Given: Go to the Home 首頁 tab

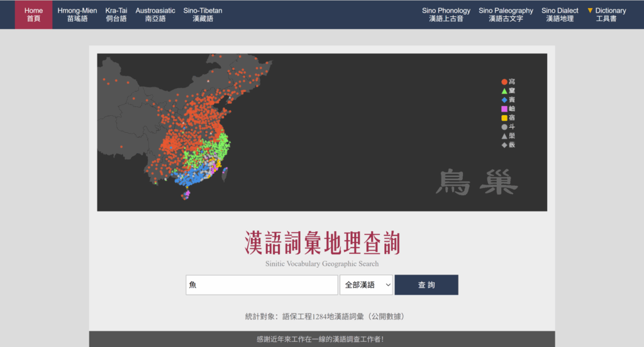Looking at the screenshot, I should click(34, 14).
